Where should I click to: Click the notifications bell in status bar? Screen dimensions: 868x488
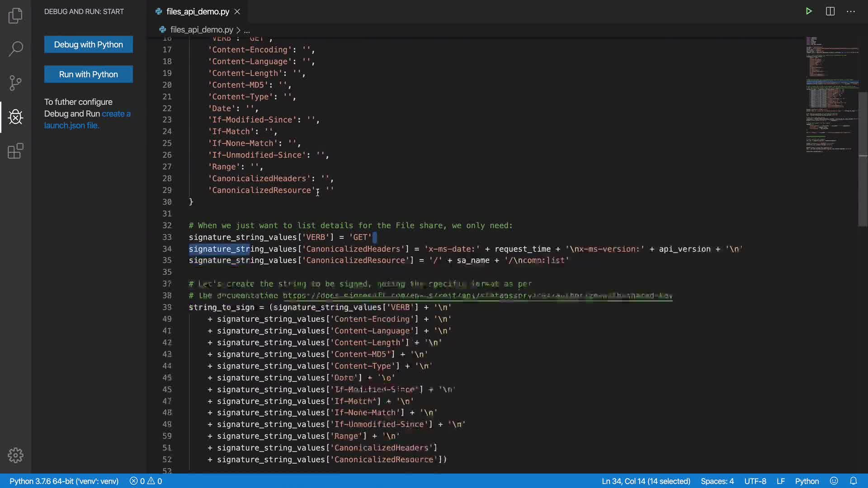853,481
